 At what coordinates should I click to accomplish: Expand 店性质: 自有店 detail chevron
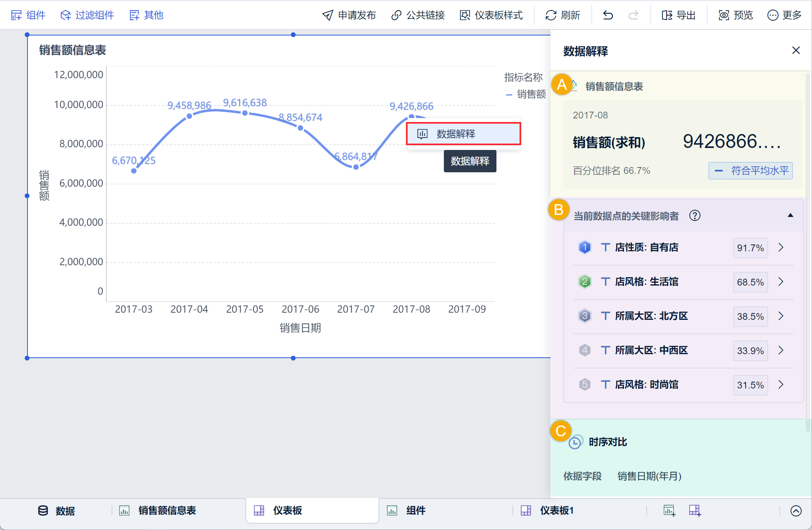click(781, 247)
